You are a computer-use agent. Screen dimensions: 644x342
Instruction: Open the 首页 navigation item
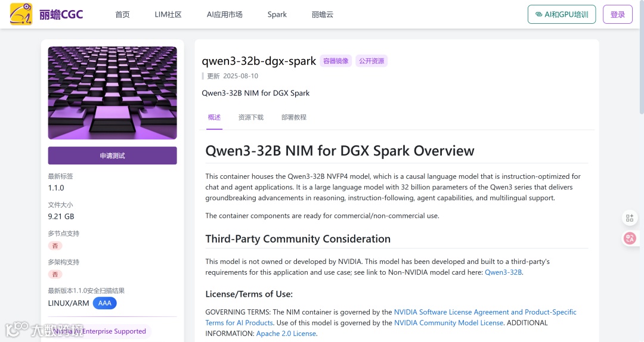122,15
